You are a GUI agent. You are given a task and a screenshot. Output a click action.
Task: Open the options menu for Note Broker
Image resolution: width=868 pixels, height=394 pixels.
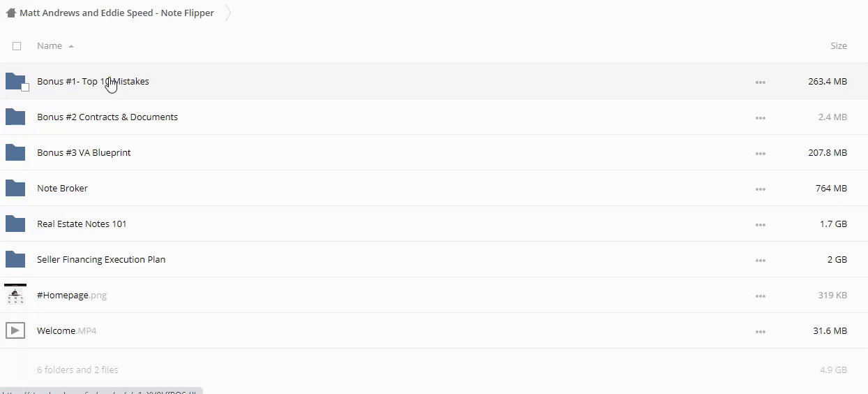click(x=760, y=189)
